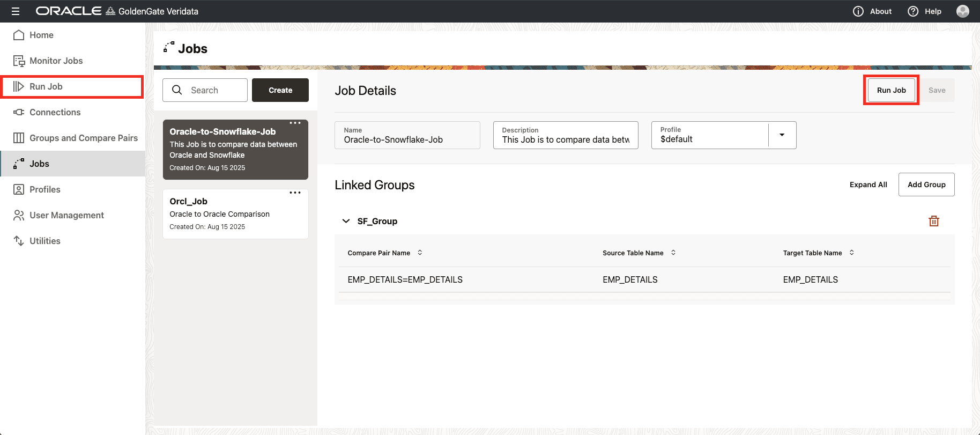980x435 pixels.
Task: Open options menu for Oracle-to-Snowflake-Job card
Action: pos(295,123)
